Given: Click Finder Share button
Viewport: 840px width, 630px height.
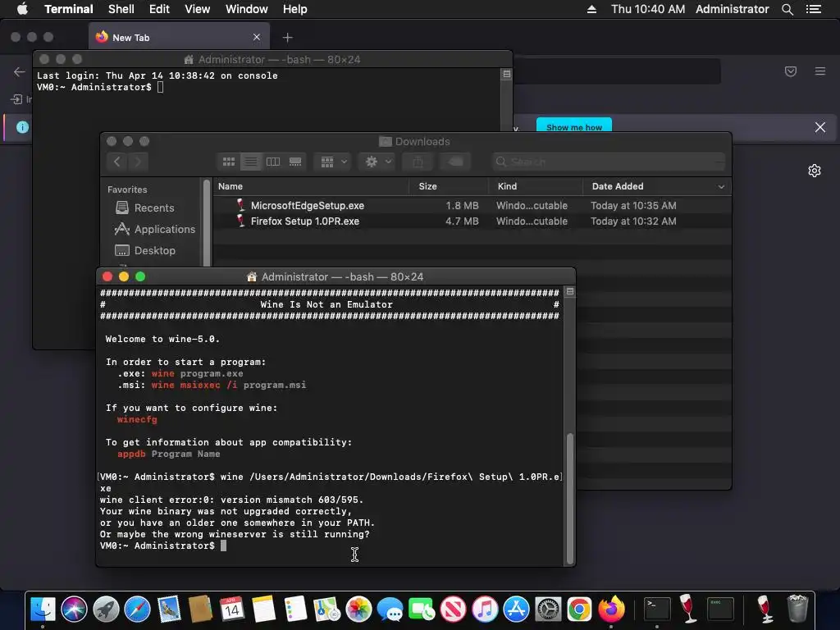Looking at the screenshot, I should (x=418, y=162).
